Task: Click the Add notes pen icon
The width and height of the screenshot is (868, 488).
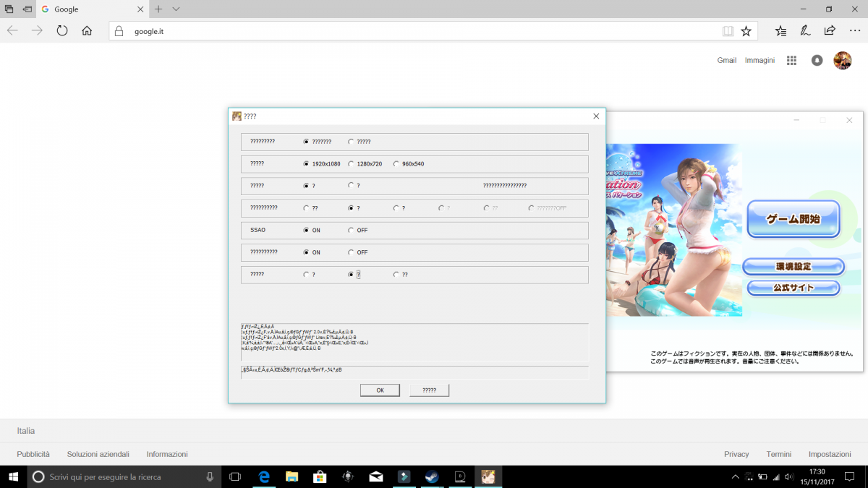Action: pyautogui.click(x=805, y=31)
